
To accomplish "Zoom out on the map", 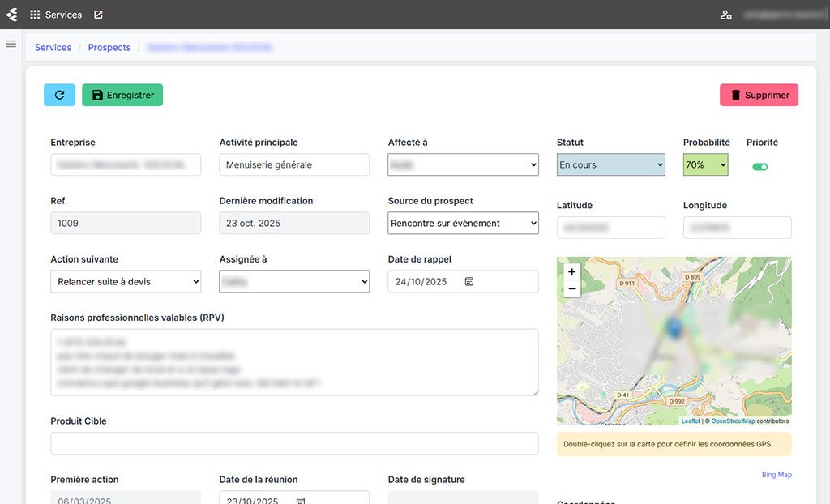I will [x=571, y=289].
